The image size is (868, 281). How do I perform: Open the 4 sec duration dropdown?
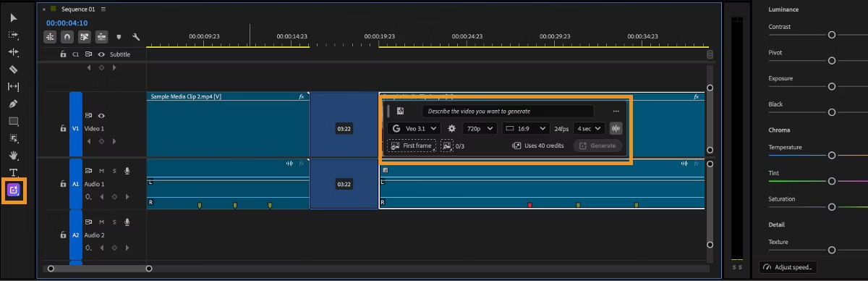click(x=588, y=128)
